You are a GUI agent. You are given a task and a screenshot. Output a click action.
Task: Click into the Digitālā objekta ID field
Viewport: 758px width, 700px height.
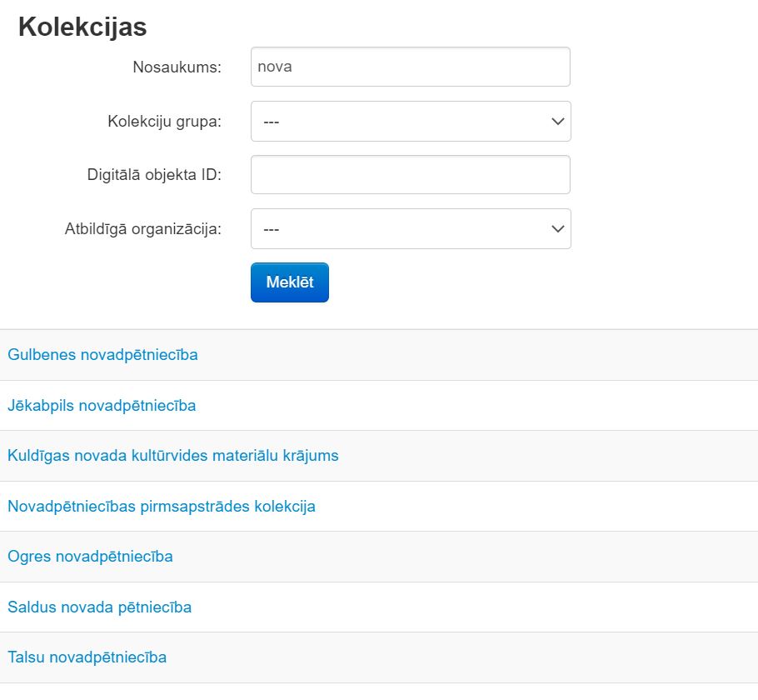410,175
